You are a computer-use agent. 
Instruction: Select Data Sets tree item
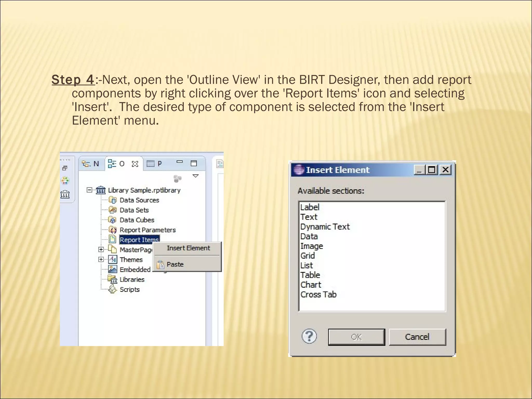click(x=134, y=210)
